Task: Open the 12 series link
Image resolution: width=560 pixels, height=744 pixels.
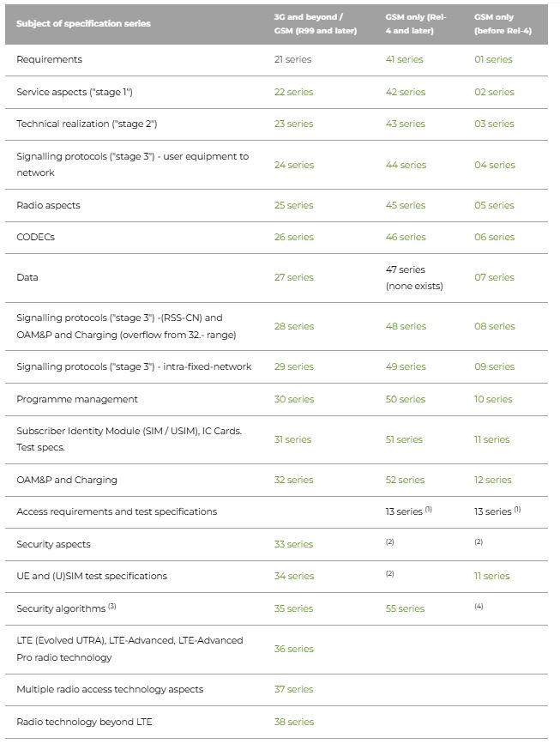Action: [x=492, y=480]
